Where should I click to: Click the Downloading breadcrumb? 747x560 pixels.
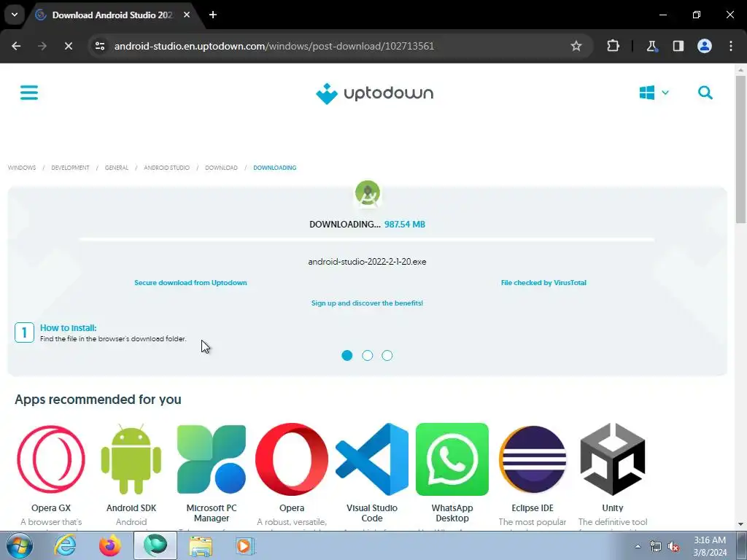click(275, 168)
